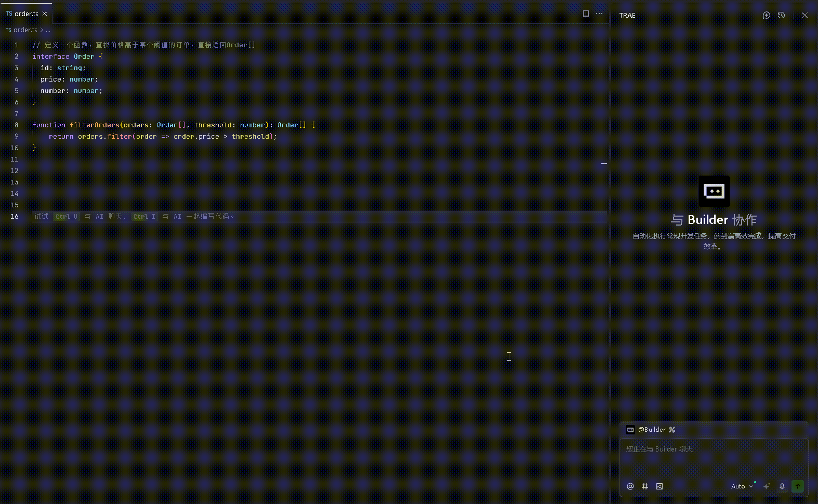Activate the microphone voice input
This screenshot has width=818, height=504.
click(782, 486)
